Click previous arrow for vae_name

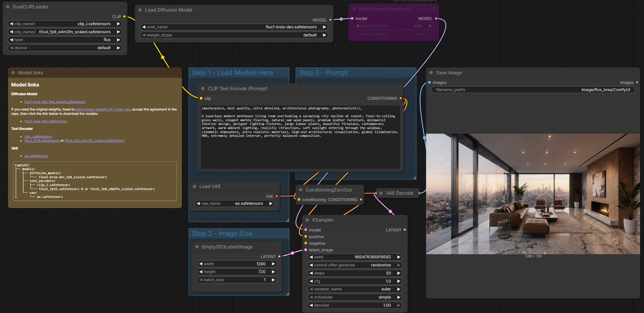198,203
